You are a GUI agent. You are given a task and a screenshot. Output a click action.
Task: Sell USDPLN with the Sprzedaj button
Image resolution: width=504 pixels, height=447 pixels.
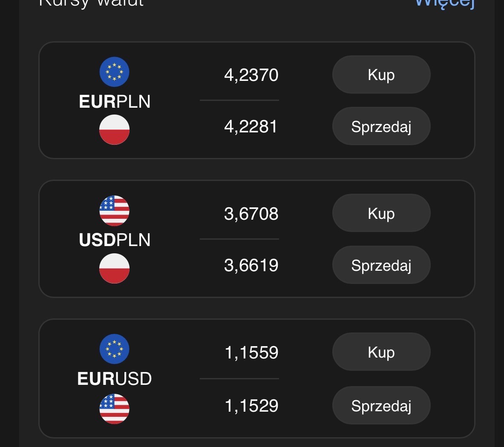coord(381,265)
